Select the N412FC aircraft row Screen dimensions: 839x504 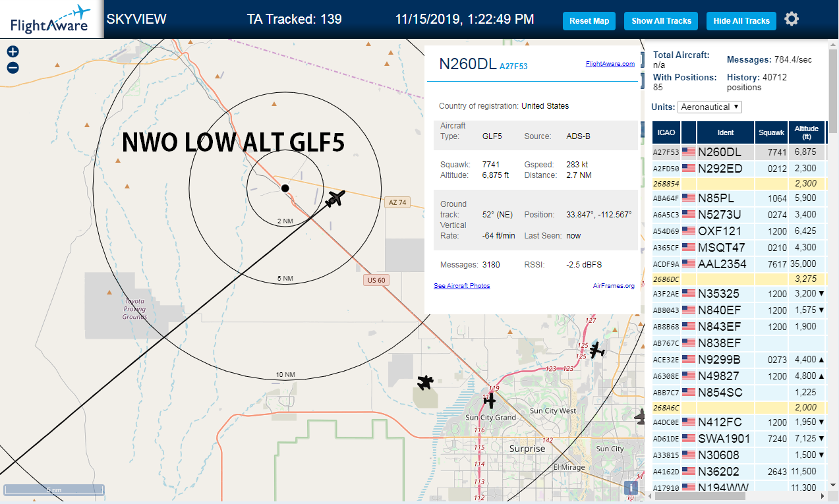(x=739, y=422)
